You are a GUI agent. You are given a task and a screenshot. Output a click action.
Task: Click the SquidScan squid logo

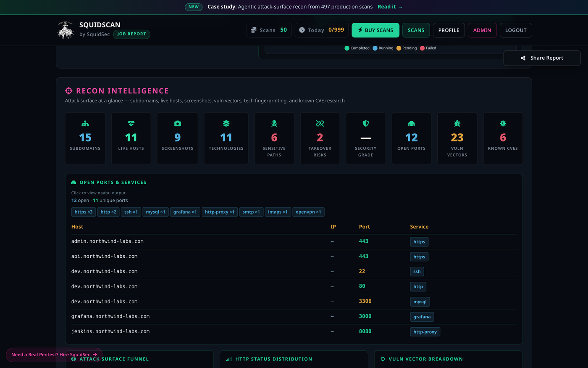(66, 30)
